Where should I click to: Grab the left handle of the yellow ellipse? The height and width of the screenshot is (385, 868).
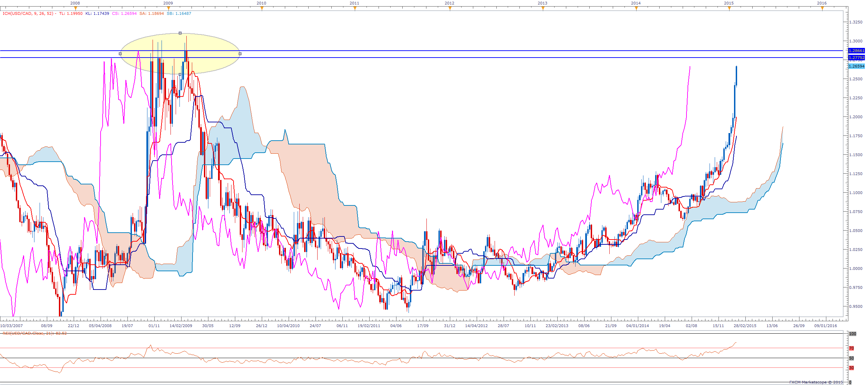[x=120, y=54]
